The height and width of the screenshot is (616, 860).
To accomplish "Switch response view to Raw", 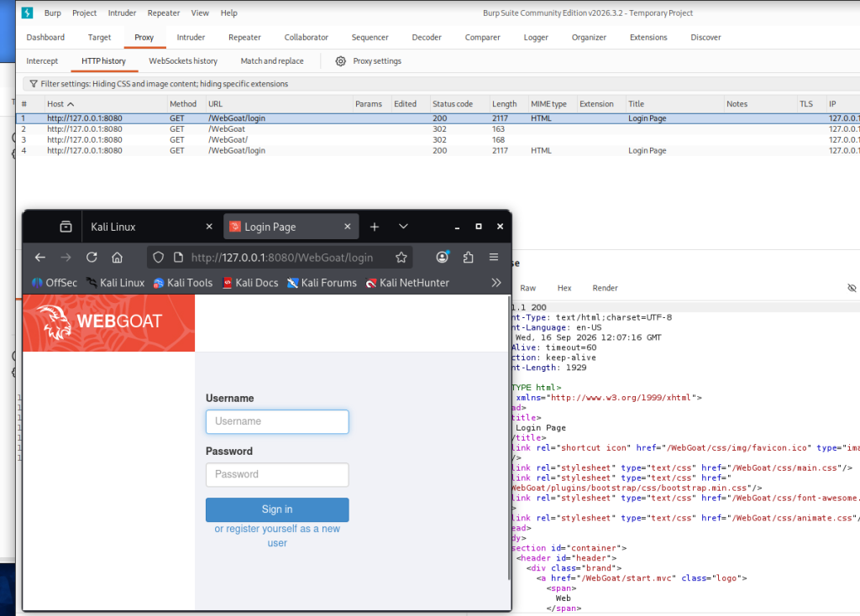I will pos(527,288).
